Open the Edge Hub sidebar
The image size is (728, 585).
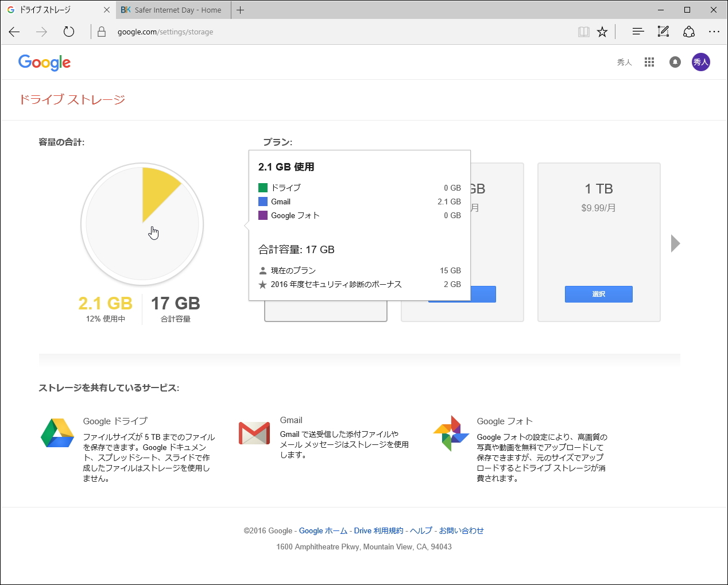pyautogui.click(x=637, y=32)
